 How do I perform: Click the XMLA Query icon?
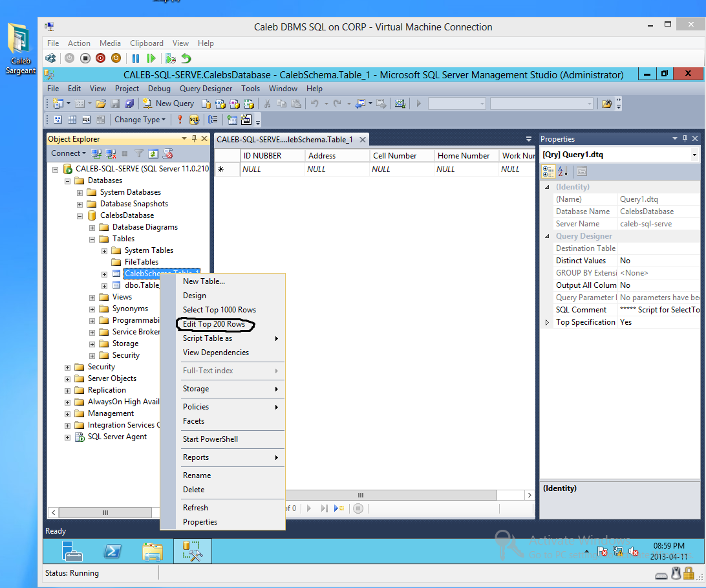[x=249, y=103]
